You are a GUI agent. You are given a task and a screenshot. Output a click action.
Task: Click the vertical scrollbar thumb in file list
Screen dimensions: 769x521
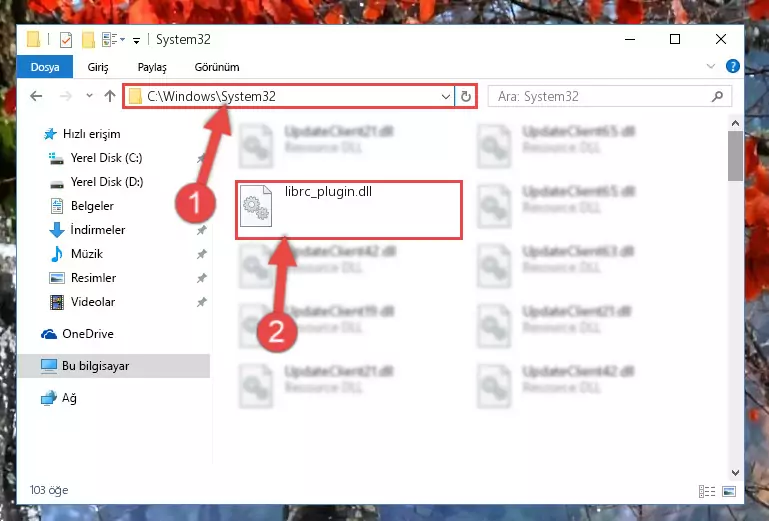click(x=735, y=156)
